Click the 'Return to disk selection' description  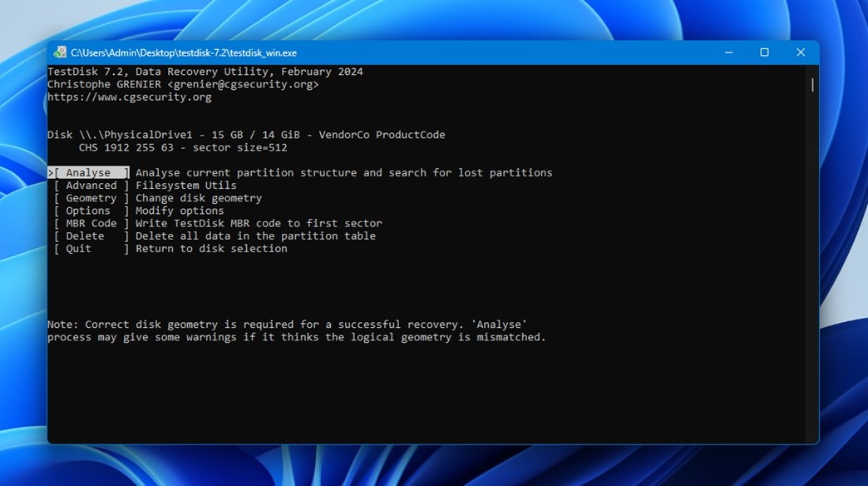(x=211, y=249)
